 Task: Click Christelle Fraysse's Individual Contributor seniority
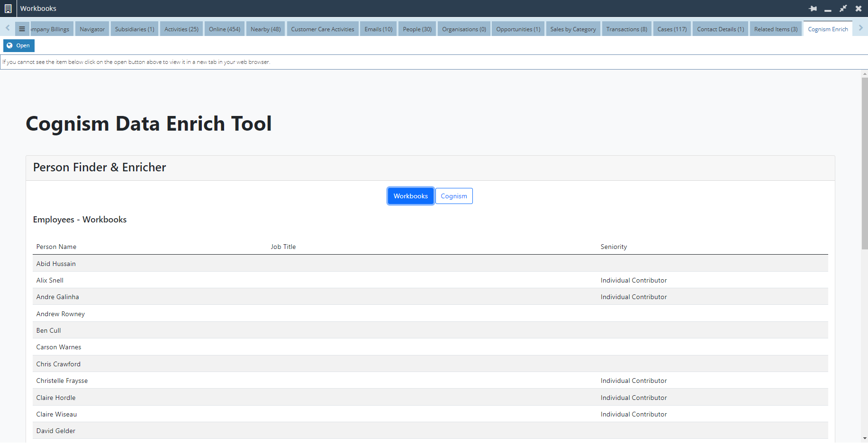pos(633,381)
